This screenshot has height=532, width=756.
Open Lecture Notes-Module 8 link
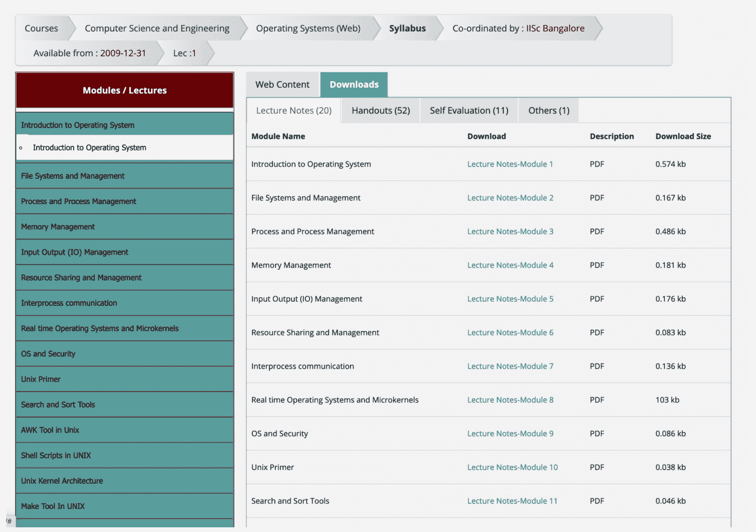click(x=510, y=400)
